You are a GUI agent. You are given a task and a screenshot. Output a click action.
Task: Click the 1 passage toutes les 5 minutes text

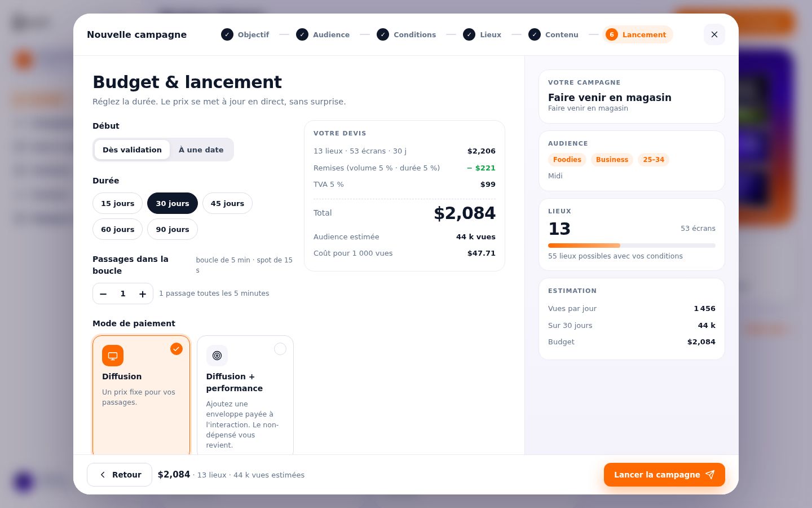(214, 294)
